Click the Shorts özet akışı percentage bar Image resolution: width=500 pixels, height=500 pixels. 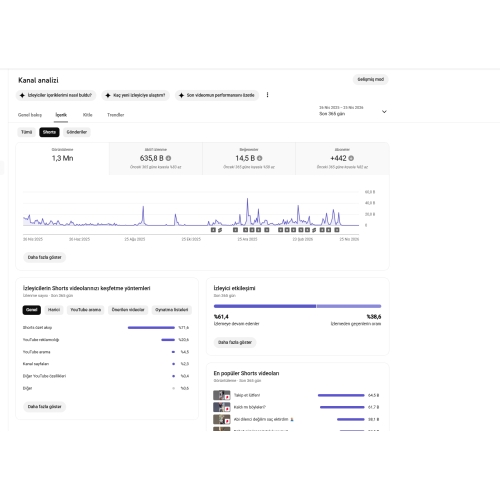coord(151,328)
